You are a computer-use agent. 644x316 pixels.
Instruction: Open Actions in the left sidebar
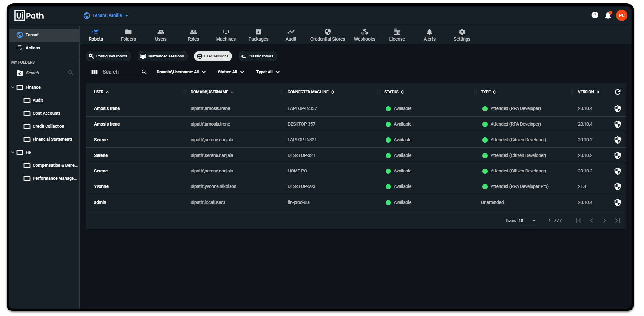click(44, 48)
